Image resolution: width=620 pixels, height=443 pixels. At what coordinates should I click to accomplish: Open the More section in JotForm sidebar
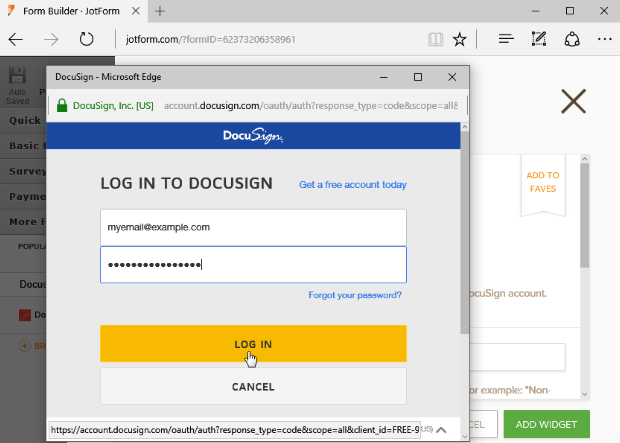[24, 222]
